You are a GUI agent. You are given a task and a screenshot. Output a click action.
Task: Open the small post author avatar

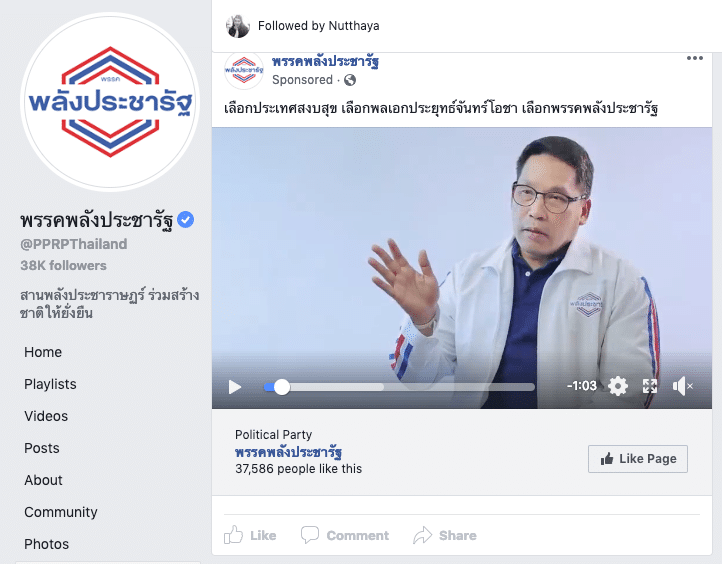(x=244, y=70)
